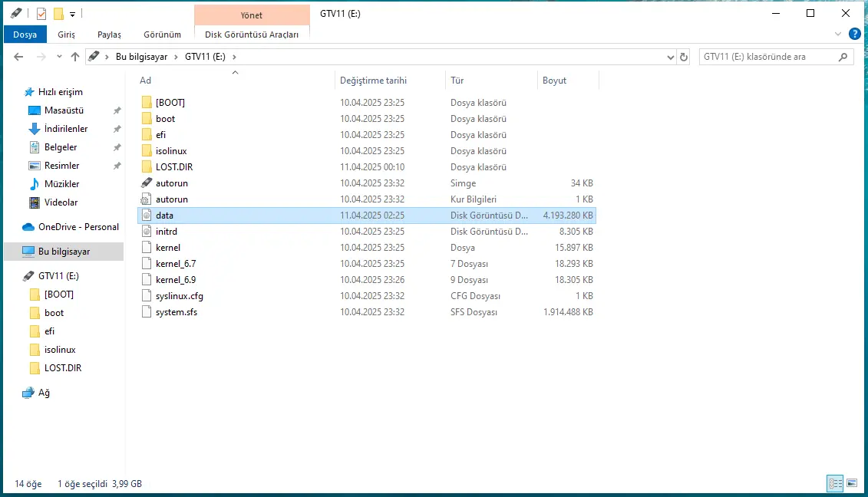Open the recent locations dropdown
Image resolution: width=868 pixels, height=497 pixels.
click(59, 57)
